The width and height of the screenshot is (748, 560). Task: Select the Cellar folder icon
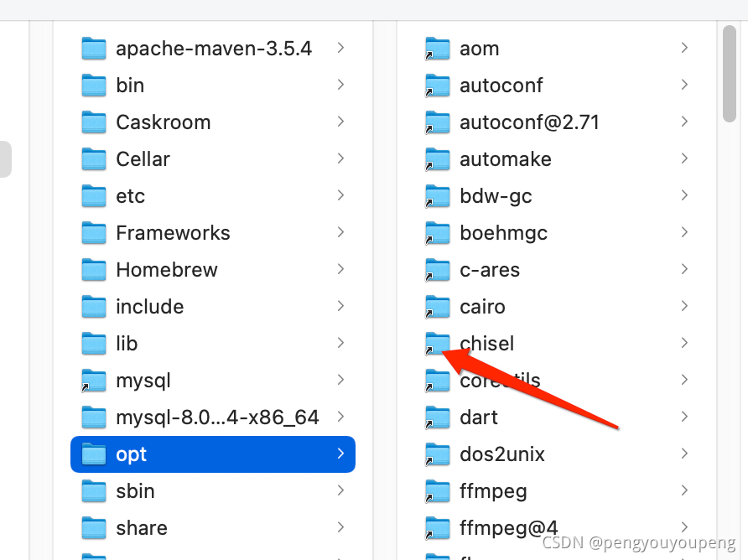tap(94, 158)
